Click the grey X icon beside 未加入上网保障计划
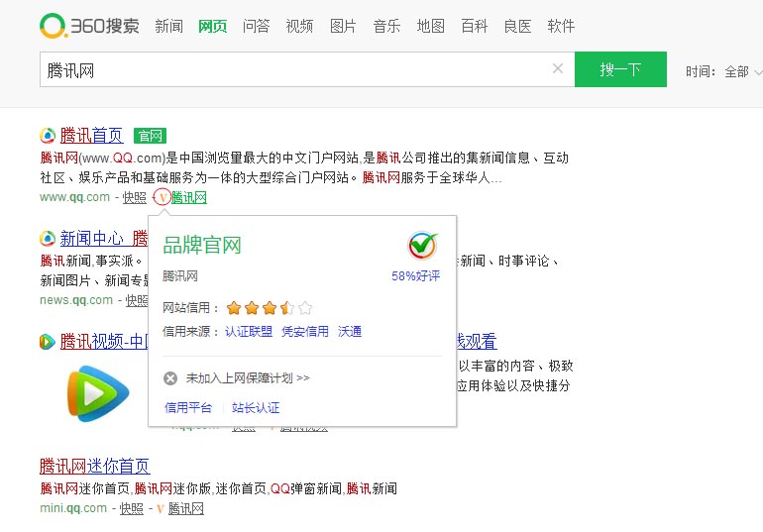763x532 pixels. [170, 377]
